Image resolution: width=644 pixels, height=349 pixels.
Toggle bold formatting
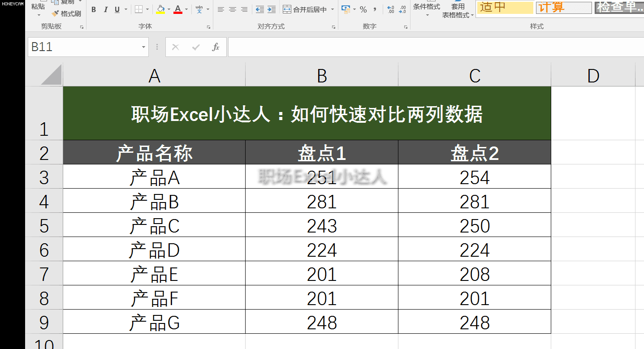pos(94,9)
